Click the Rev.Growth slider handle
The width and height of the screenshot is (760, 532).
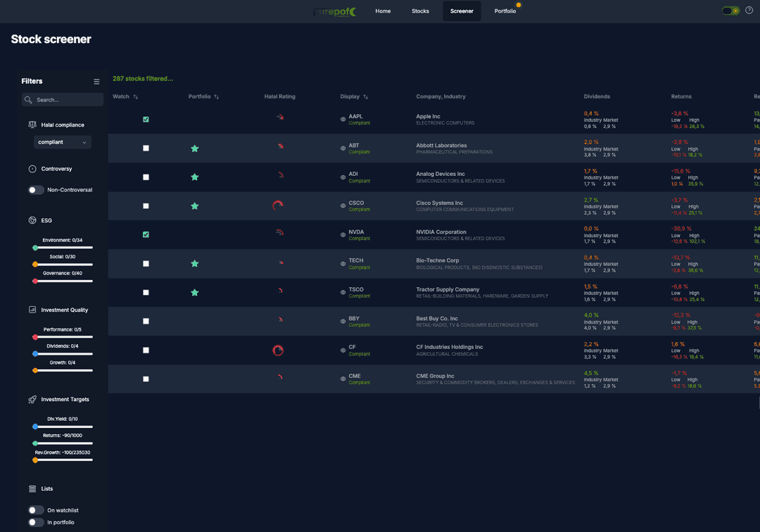tap(35, 460)
